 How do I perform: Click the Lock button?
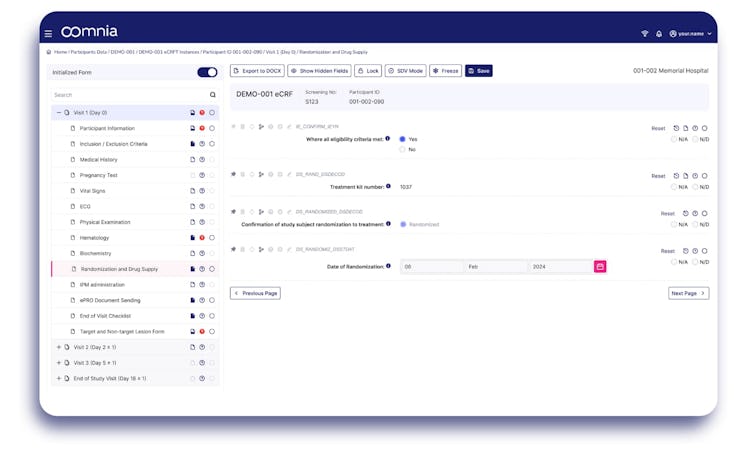click(x=368, y=71)
